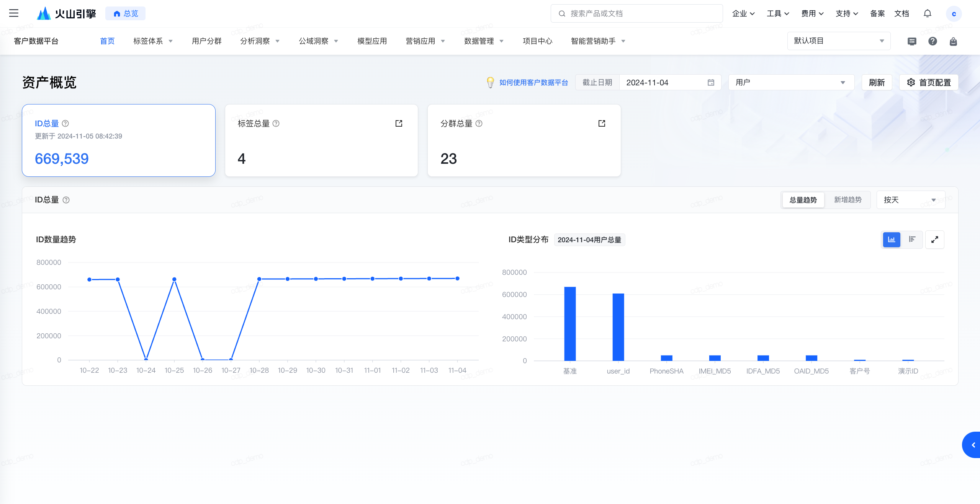Expand the ID类型分布 chart fullscreen
This screenshot has height=504, width=980.
[934, 240]
